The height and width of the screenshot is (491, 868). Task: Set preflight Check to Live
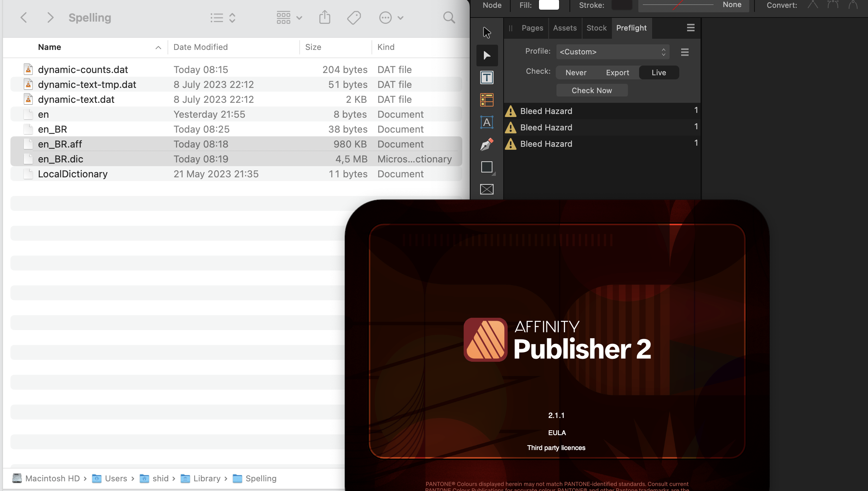pos(659,73)
